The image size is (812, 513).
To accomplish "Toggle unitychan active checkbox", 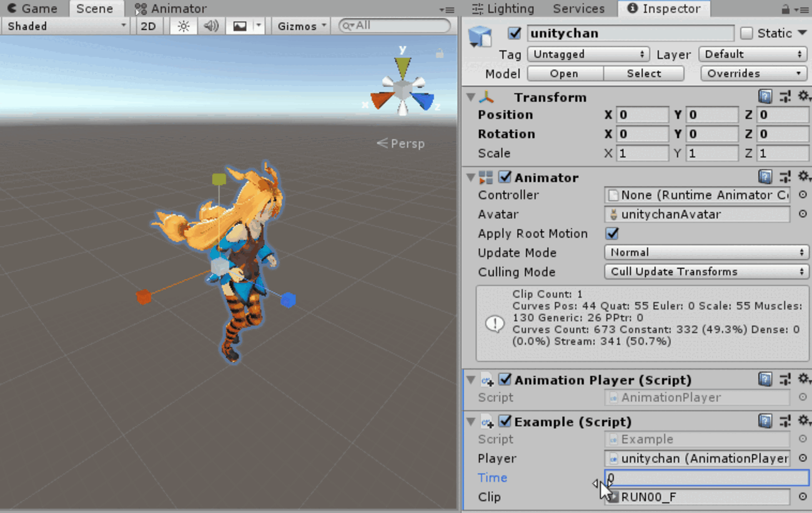I will pos(515,33).
